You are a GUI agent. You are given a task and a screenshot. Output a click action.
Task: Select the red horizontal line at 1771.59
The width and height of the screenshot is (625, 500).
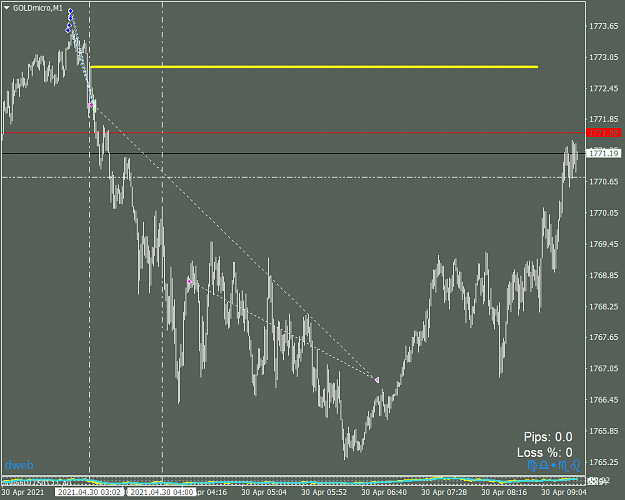[294, 133]
